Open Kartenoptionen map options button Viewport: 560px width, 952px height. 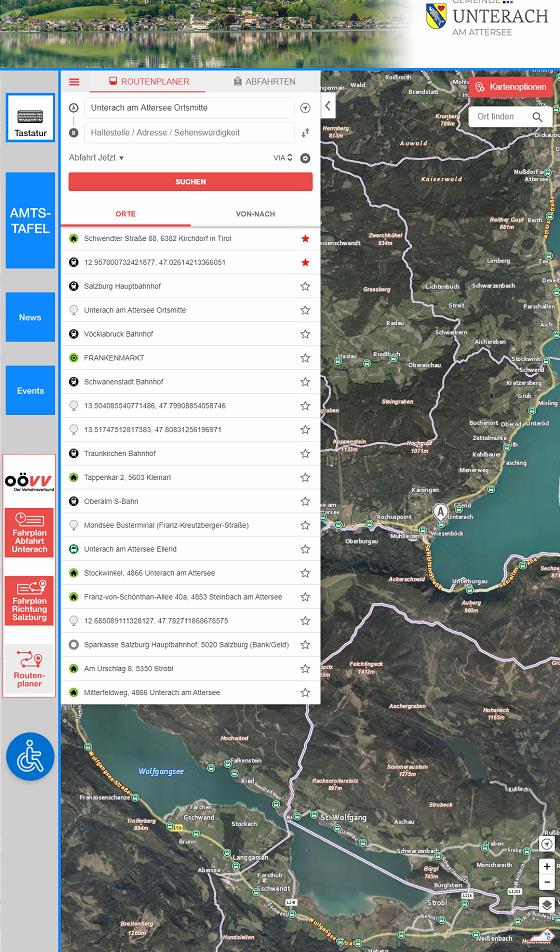pyautogui.click(x=511, y=87)
